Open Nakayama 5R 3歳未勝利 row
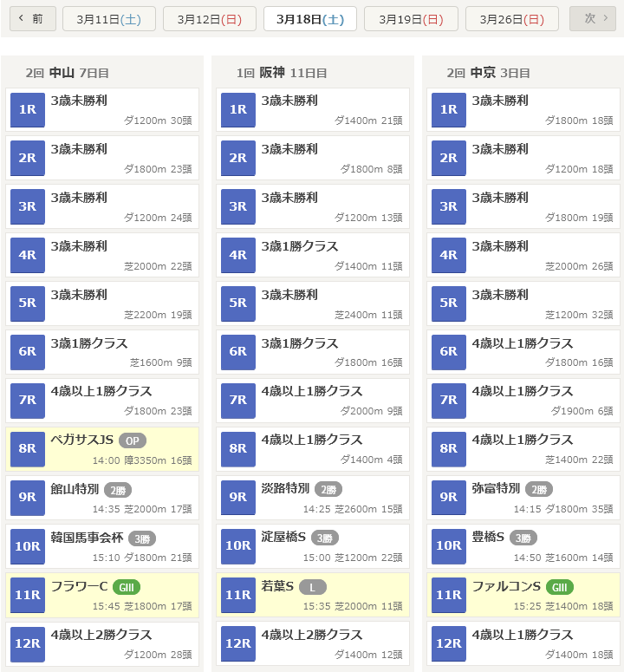This screenshot has width=624, height=672. pos(102,303)
